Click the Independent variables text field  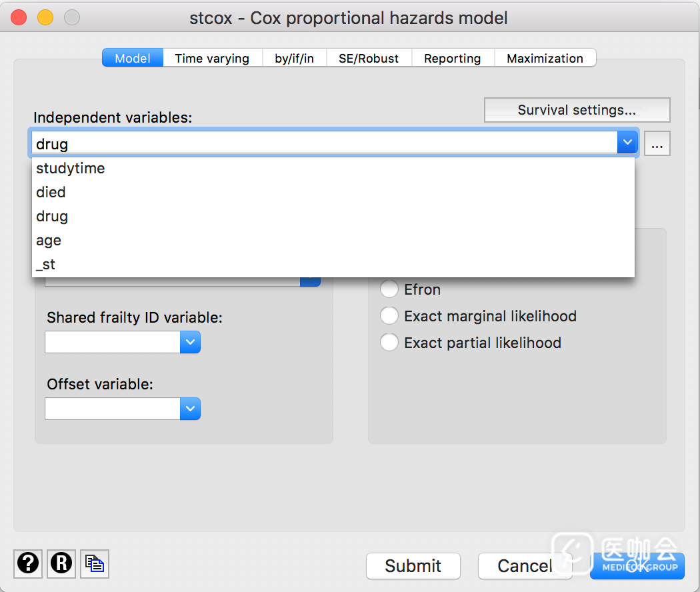[x=320, y=143]
